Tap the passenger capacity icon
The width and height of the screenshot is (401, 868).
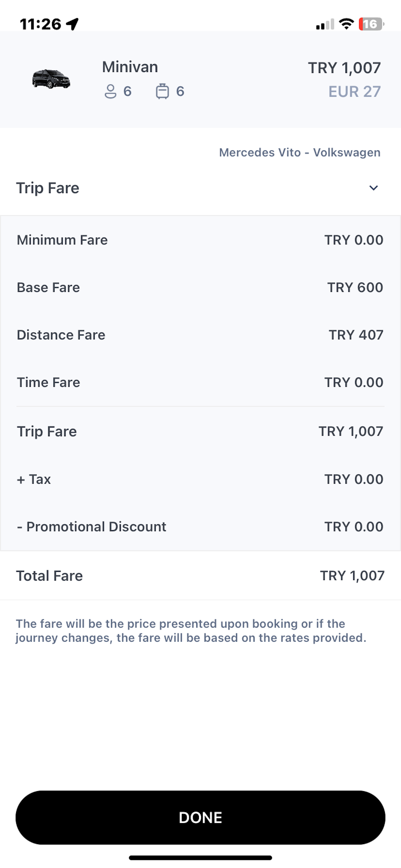[110, 91]
